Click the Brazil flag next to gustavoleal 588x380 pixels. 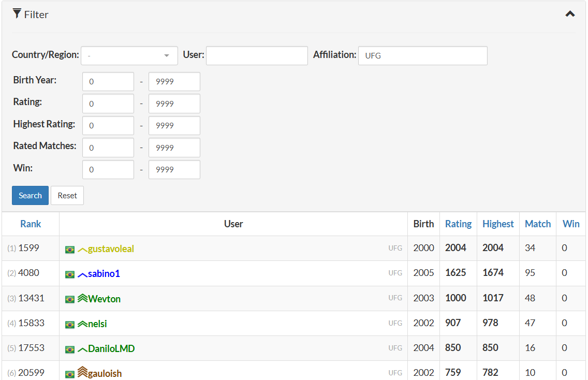[x=70, y=250]
